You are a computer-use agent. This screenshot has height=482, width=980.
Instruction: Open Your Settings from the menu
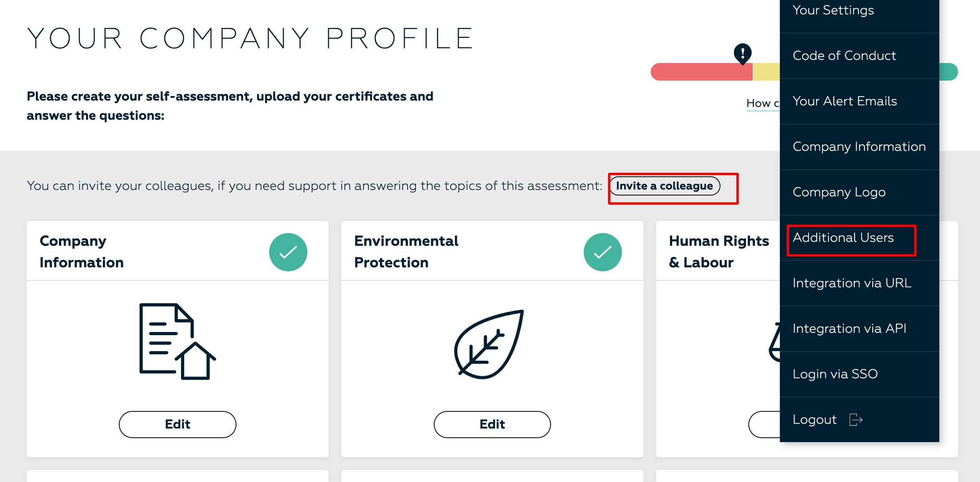(x=833, y=10)
